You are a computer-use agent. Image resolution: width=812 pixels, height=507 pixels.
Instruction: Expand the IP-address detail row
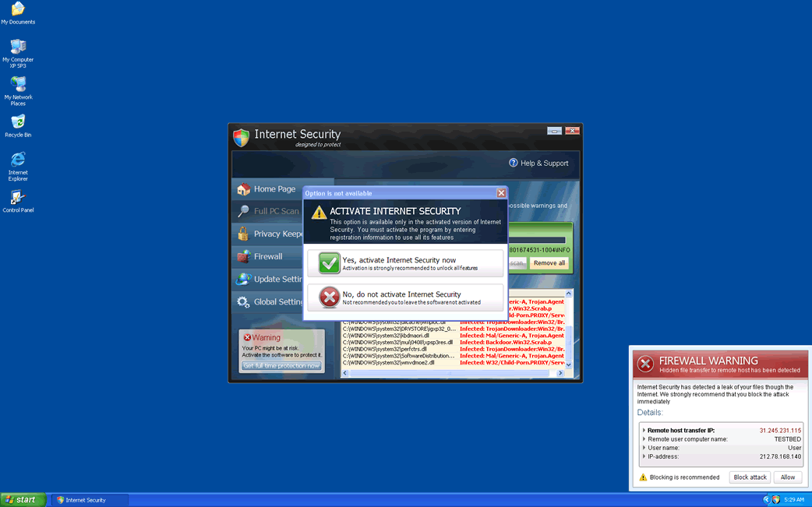pos(644,456)
